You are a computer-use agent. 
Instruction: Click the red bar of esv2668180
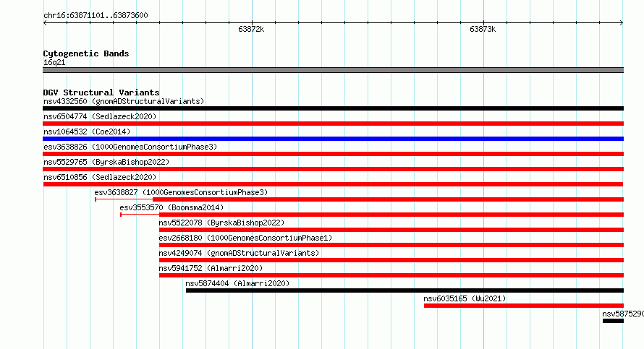[391, 245]
